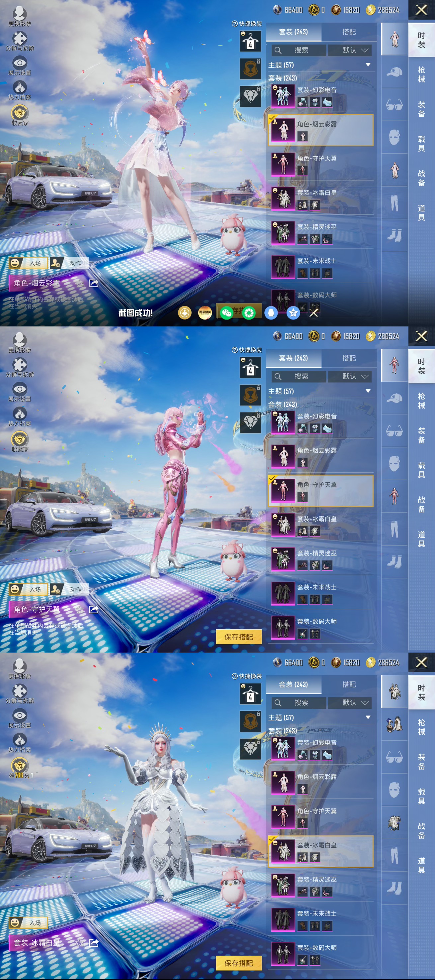Open 热力档案 in the bottom screenshot
The height and width of the screenshot is (980, 435).
coord(20,743)
